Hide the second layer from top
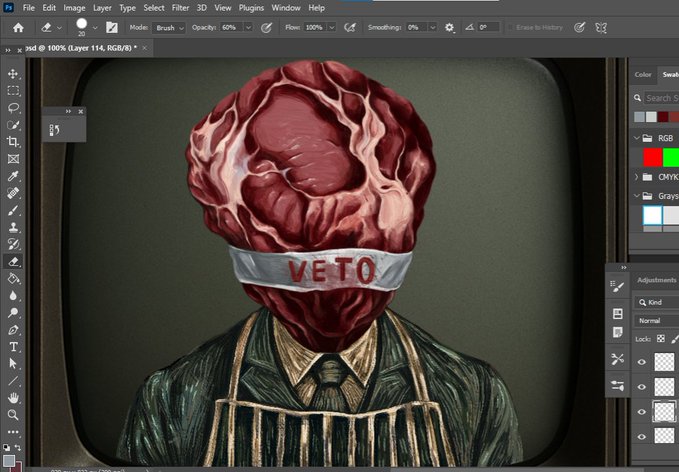 point(642,387)
